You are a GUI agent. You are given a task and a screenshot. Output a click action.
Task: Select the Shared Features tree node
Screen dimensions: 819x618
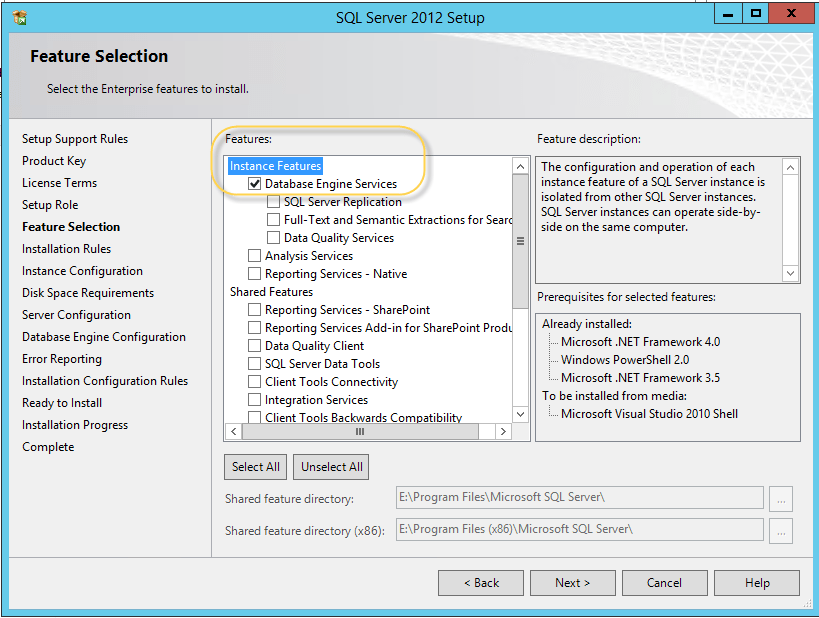(271, 292)
